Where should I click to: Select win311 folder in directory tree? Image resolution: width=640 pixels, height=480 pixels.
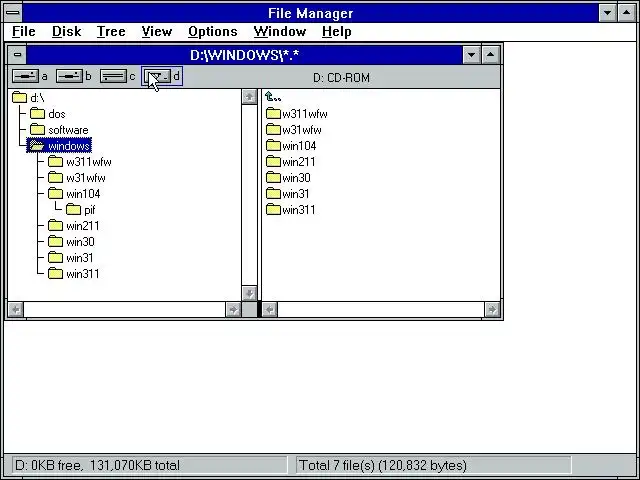[73, 274]
